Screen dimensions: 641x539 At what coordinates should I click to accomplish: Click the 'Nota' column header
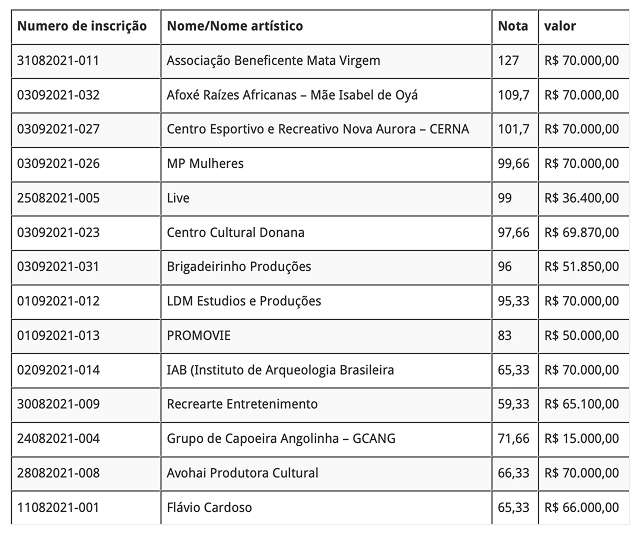click(513, 26)
